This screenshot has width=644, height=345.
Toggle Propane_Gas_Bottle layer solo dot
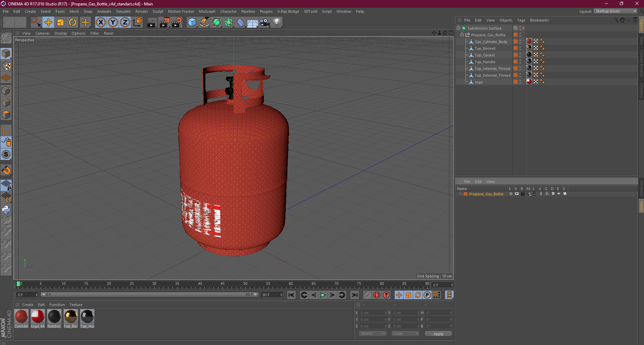(x=511, y=194)
